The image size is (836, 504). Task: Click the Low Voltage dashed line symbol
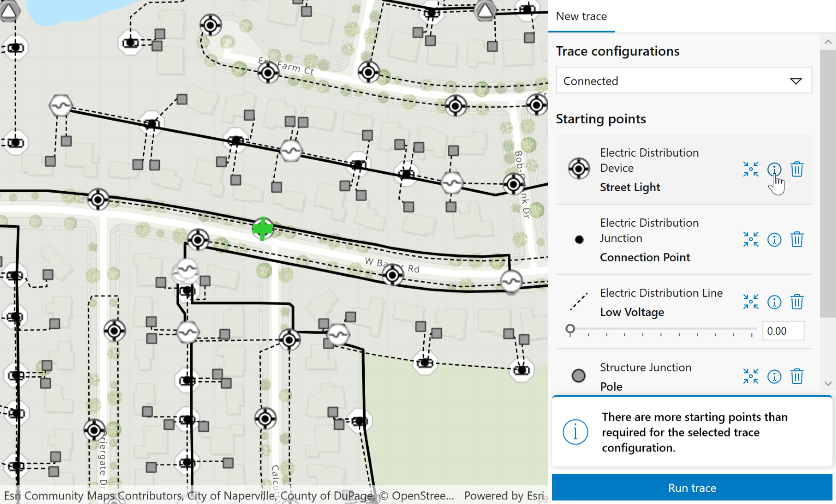[x=579, y=301]
